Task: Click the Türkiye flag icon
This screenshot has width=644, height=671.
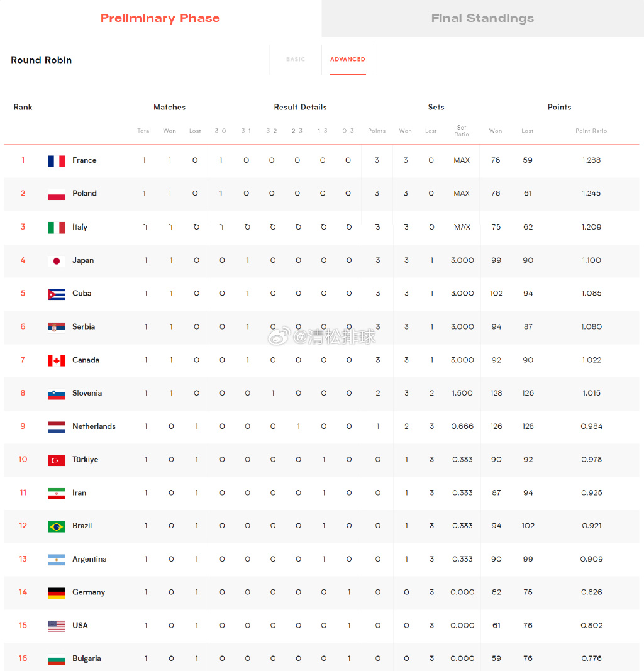Action: pos(57,460)
